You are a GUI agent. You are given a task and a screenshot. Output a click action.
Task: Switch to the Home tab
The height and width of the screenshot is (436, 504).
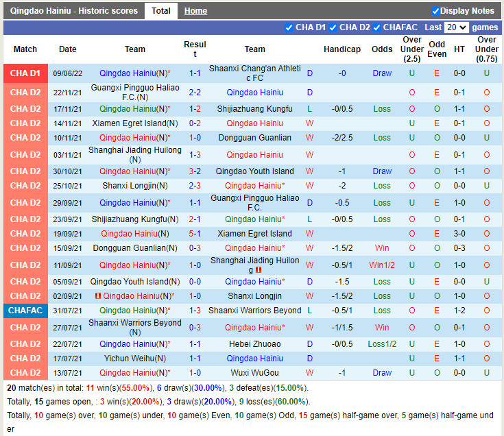pyautogui.click(x=195, y=11)
